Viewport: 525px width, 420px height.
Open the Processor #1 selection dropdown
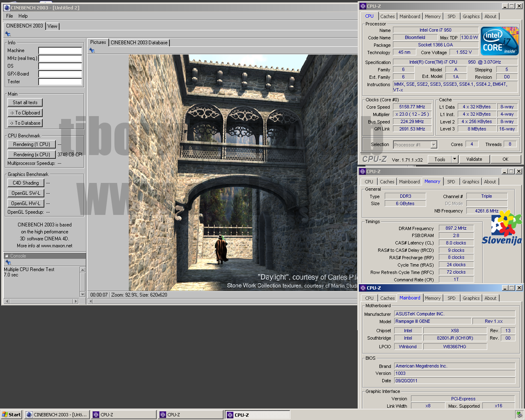tap(434, 145)
